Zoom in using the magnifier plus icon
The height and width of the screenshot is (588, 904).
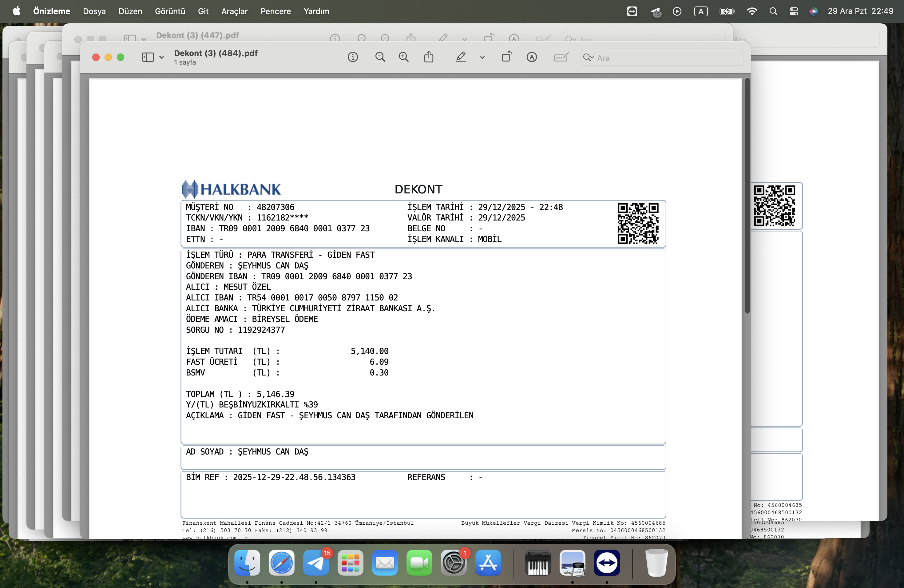[x=403, y=58]
